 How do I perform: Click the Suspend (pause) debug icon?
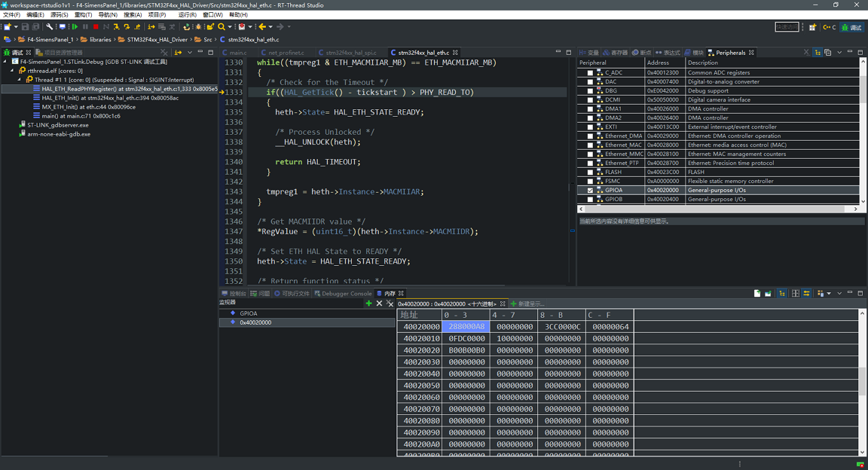(85, 26)
